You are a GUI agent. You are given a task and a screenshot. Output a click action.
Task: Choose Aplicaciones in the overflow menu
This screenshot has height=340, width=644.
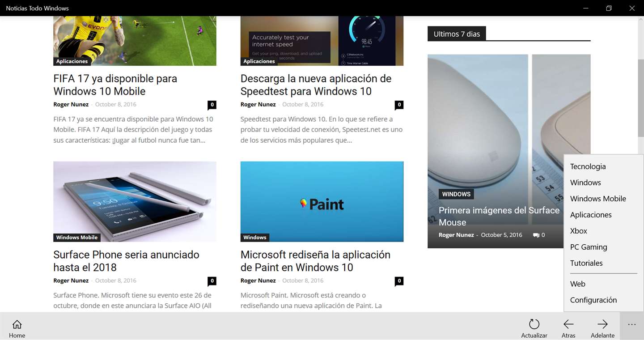591,215
